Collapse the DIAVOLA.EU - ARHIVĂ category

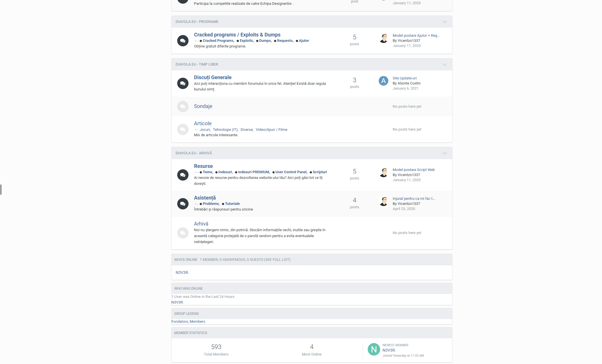tap(445, 153)
